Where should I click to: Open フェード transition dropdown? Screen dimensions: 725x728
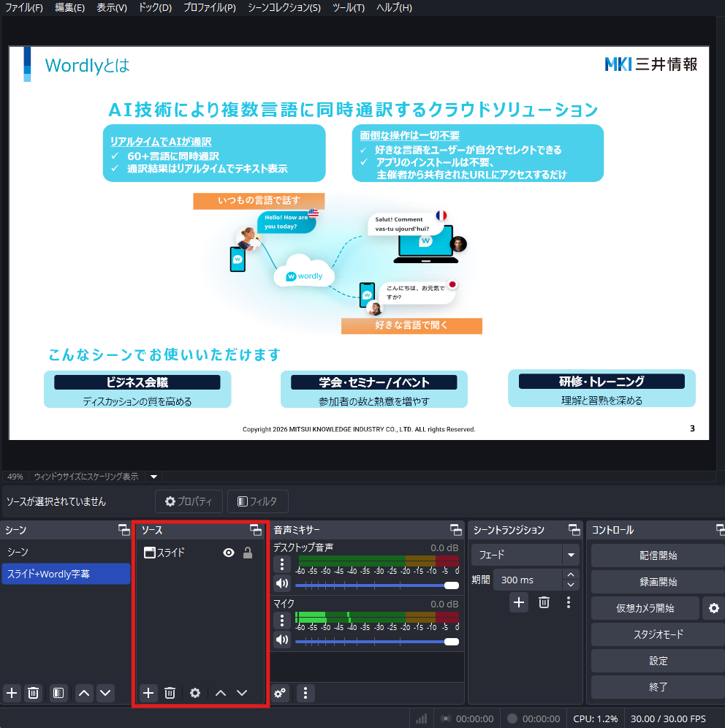[570, 556]
